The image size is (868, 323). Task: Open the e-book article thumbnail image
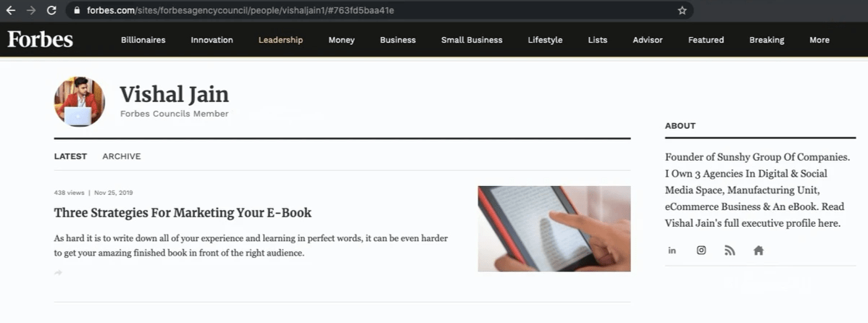pos(554,228)
